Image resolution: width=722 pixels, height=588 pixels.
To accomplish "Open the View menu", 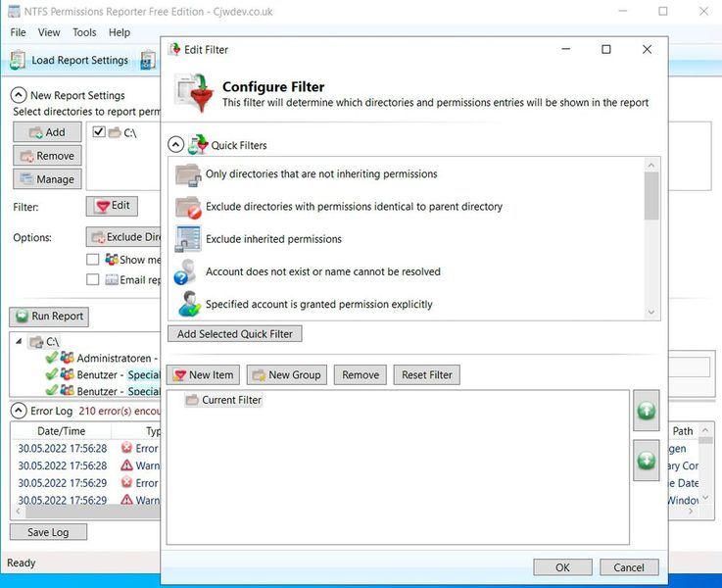I will point(49,32).
